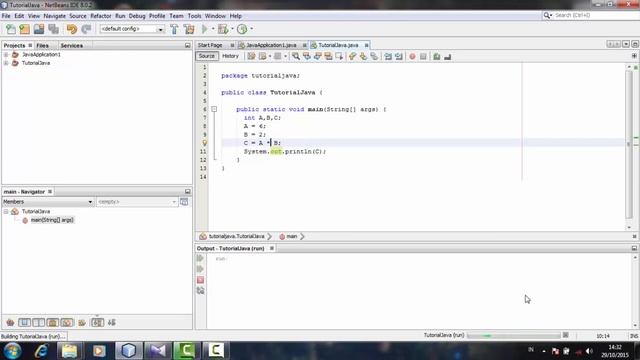Click the Re-run icon in Output panel
The height and width of the screenshot is (360, 640).
[200, 258]
